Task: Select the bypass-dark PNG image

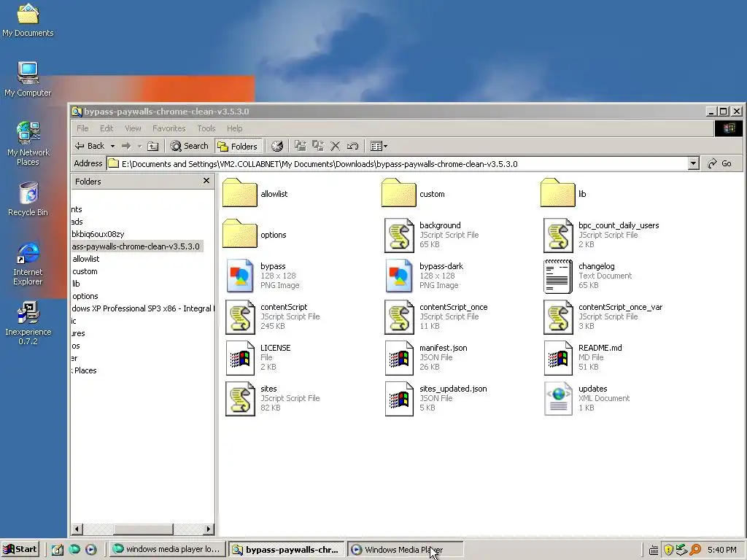Action: click(399, 275)
